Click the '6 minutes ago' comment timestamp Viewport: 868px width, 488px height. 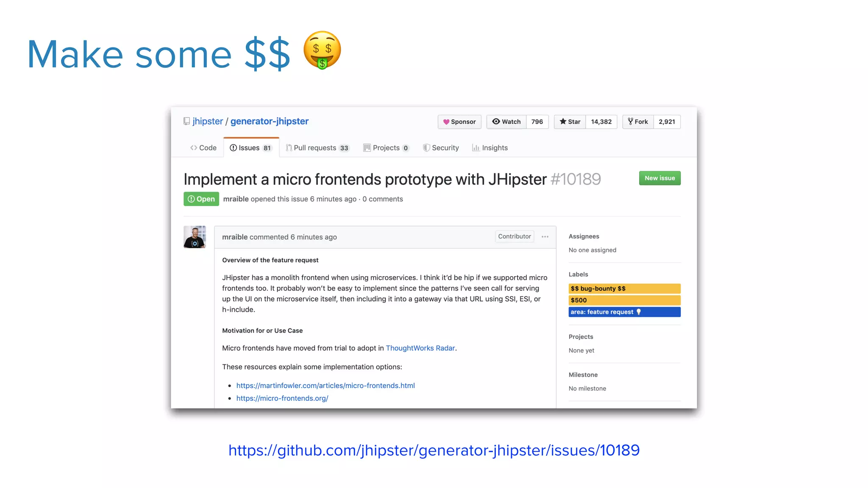(x=314, y=237)
